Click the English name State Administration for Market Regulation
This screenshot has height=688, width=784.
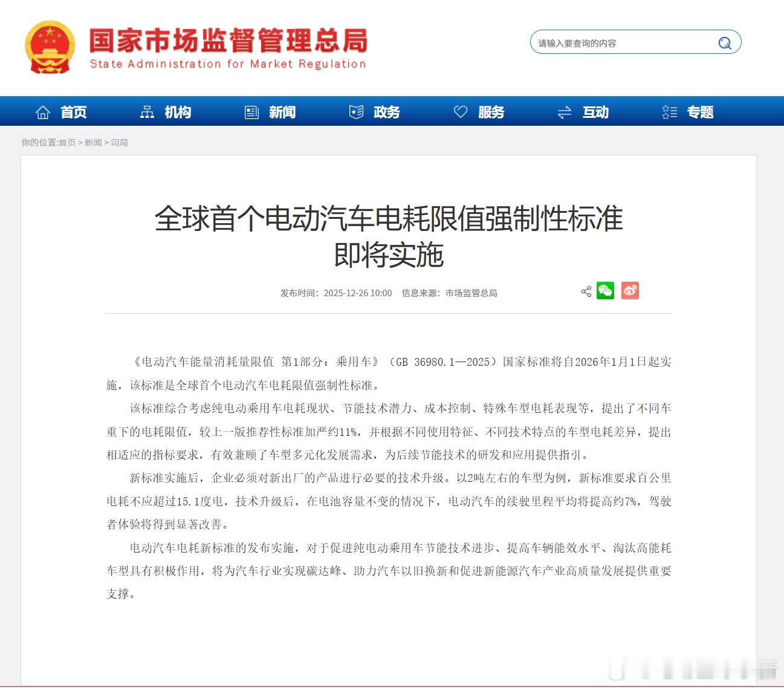pyautogui.click(x=228, y=64)
